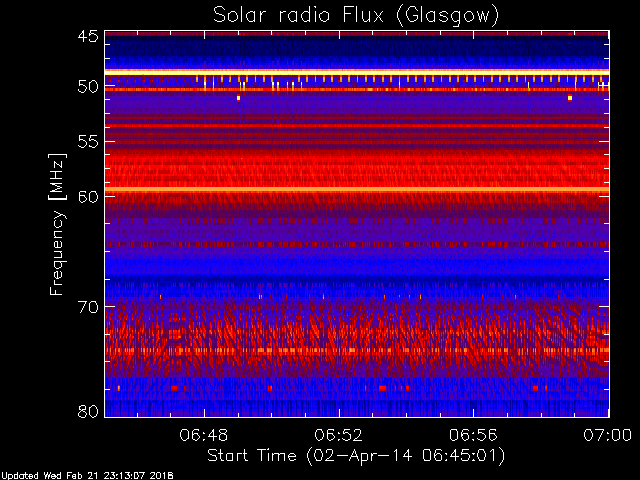640x480 pixels.
Task: Click the "Updated Wed Feb 21 23:13:07 2018" timestamp
Action: [87, 476]
